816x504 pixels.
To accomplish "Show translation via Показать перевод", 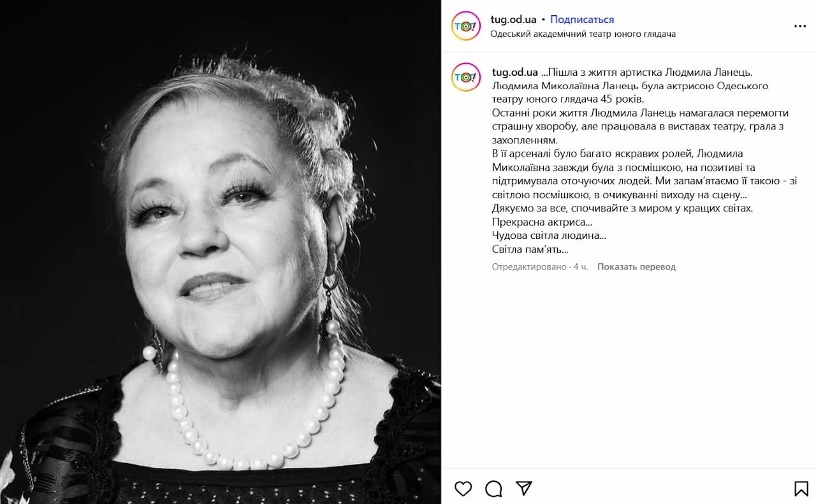I will tap(636, 267).
